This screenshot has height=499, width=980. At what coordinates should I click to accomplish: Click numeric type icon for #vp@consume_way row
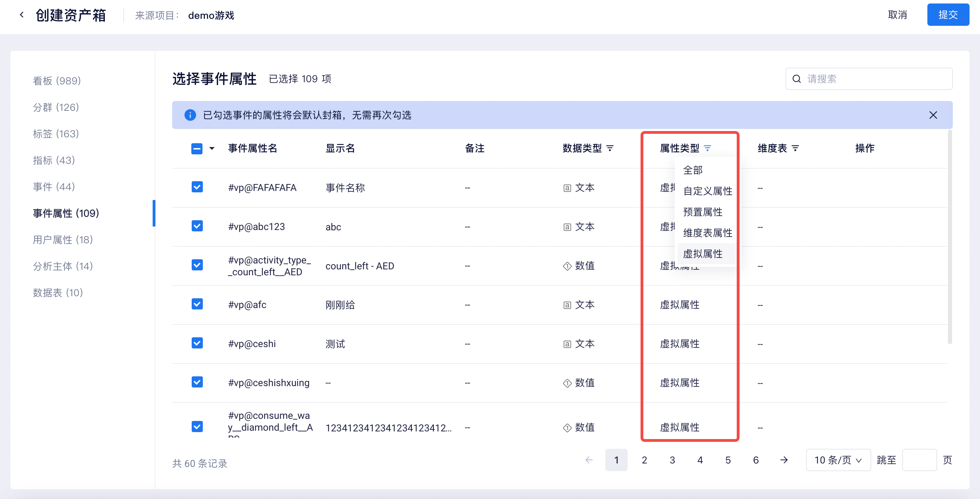coord(567,428)
